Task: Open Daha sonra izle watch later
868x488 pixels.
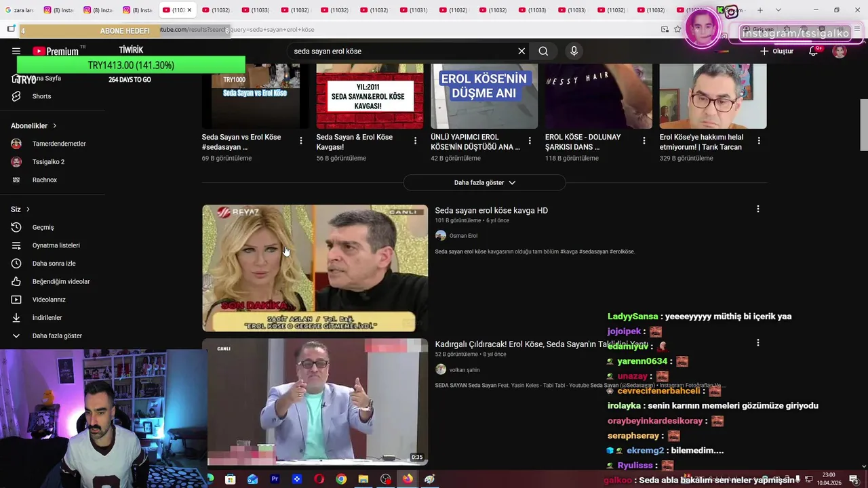Action: pyautogui.click(x=54, y=264)
